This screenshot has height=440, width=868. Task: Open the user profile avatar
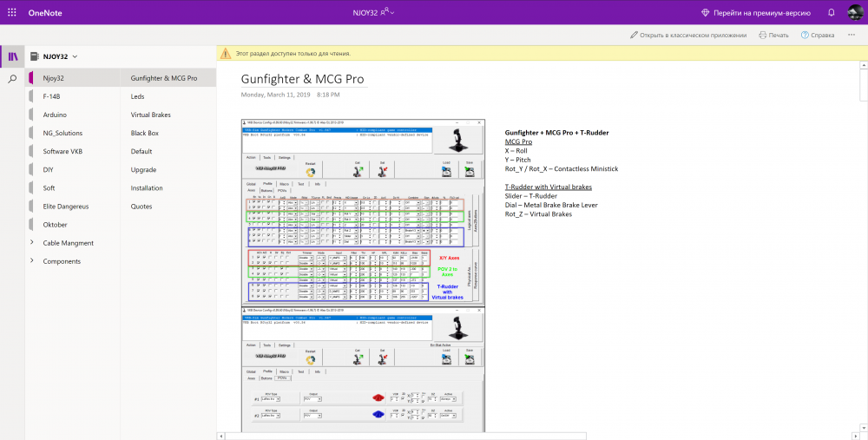click(x=855, y=12)
